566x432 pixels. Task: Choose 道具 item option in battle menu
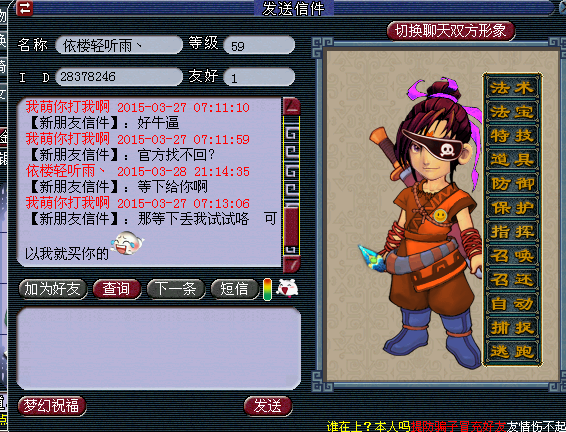click(512, 160)
